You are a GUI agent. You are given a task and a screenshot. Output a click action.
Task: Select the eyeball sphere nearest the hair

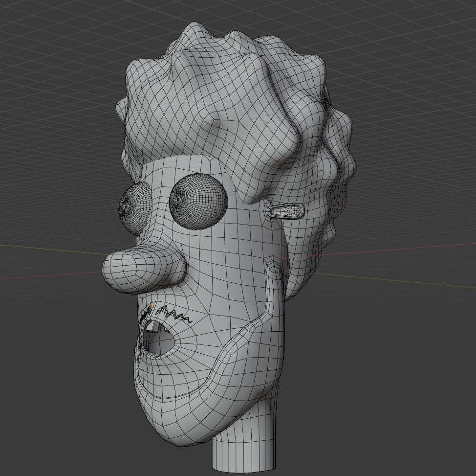[199, 201]
